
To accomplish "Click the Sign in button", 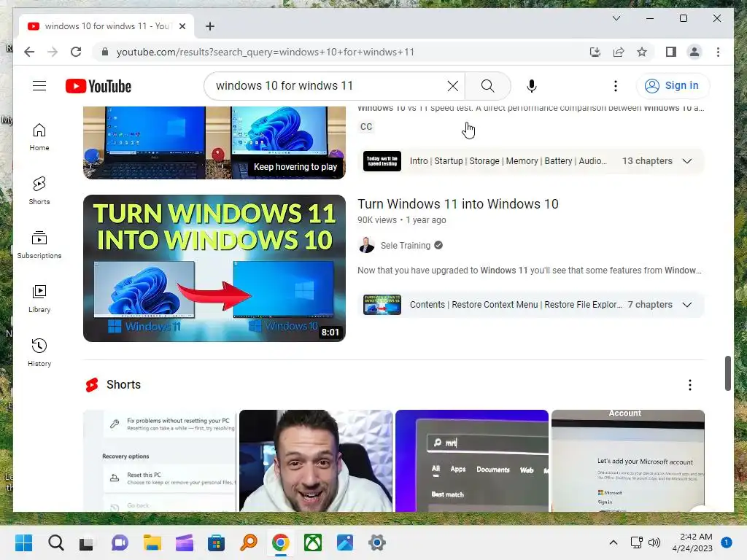I will click(672, 86).
